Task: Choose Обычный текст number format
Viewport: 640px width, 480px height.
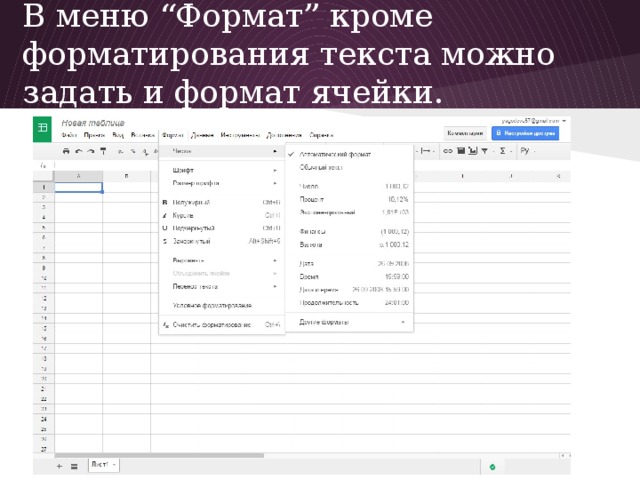Action: tap(349, 167)
